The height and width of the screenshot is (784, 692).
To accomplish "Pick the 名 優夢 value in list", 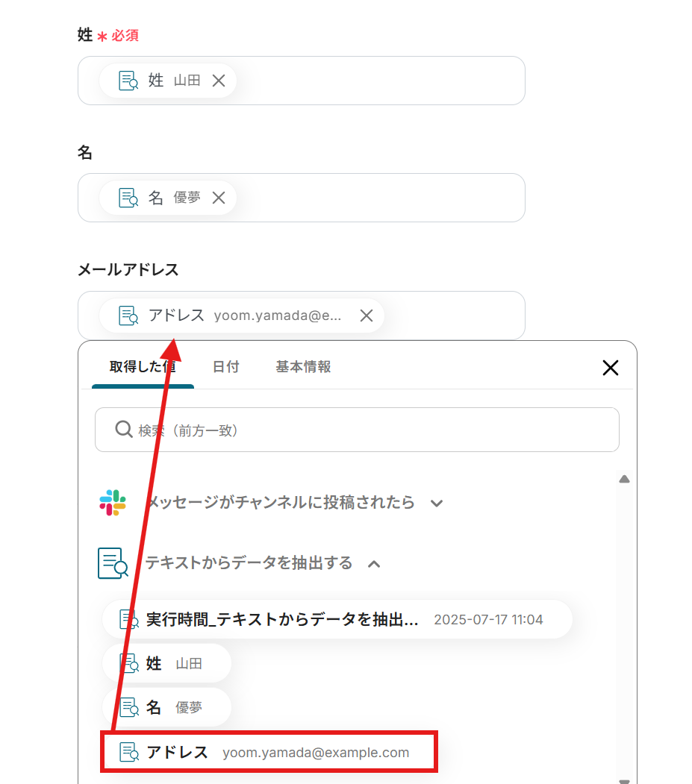I will (x=166, y=707).
